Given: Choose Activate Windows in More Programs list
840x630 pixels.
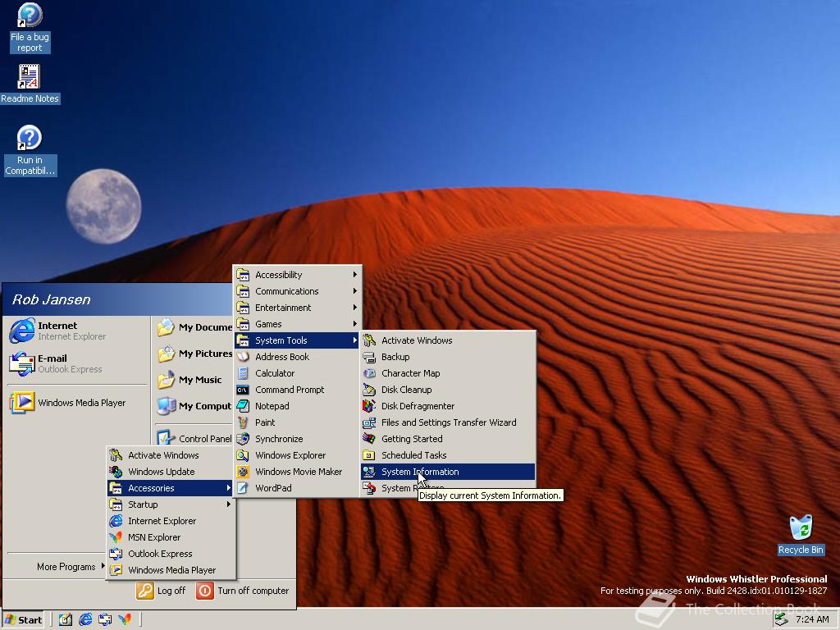Looking at the screenshot, I should (x=171, y=455).
